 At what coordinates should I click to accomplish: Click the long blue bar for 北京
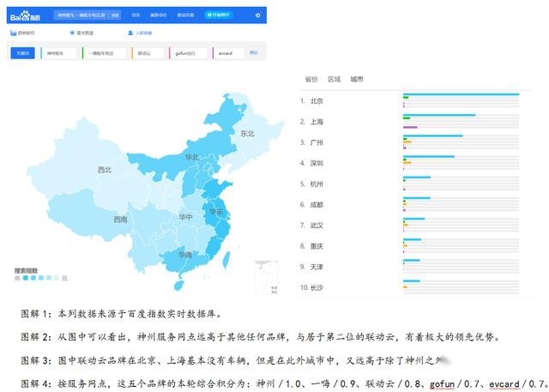462,94
